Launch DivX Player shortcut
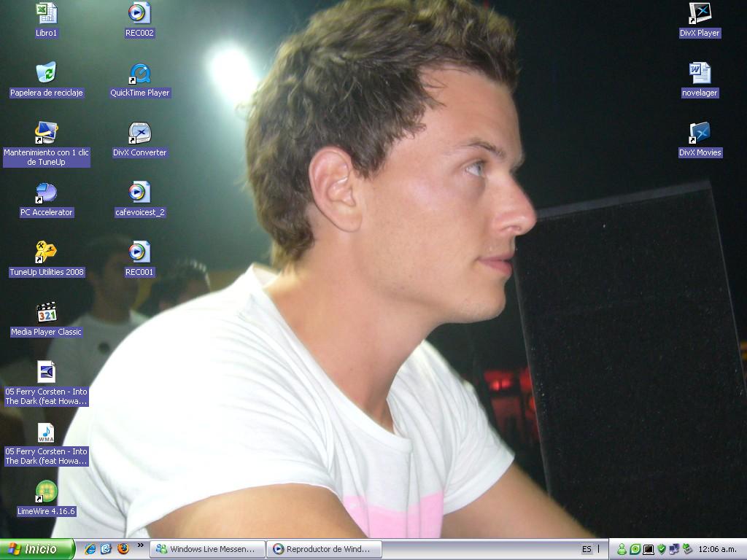Screen dimensions: 747x560 point(700,13)
